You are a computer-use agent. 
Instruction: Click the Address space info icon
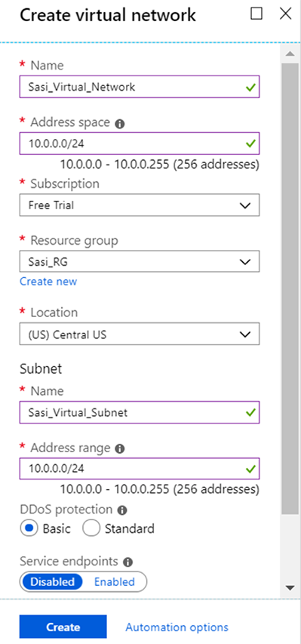pos(119,124)
